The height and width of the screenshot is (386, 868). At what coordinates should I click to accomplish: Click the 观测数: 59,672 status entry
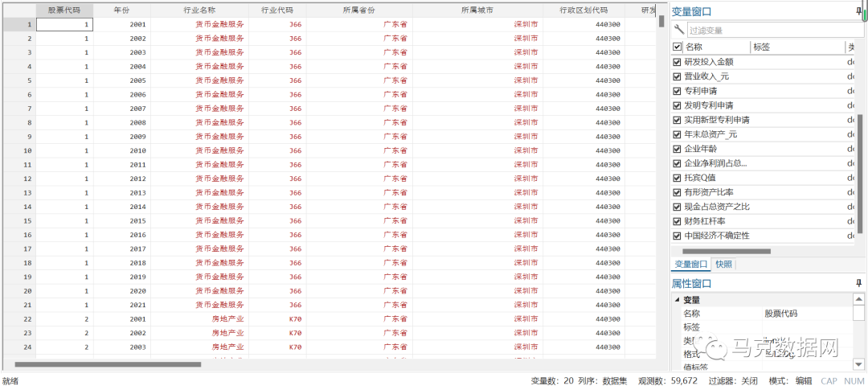coord(668,380)
